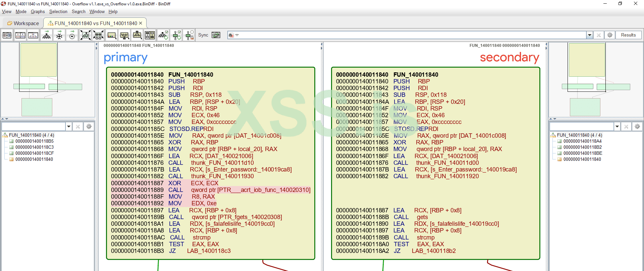644x271 pixels.
Task: Expand the left panel filter dropdown
Action: tap(69, 127)
